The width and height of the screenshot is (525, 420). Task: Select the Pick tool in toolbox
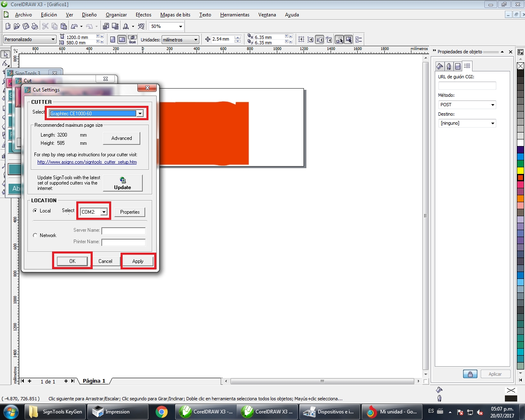pos(5,55)
